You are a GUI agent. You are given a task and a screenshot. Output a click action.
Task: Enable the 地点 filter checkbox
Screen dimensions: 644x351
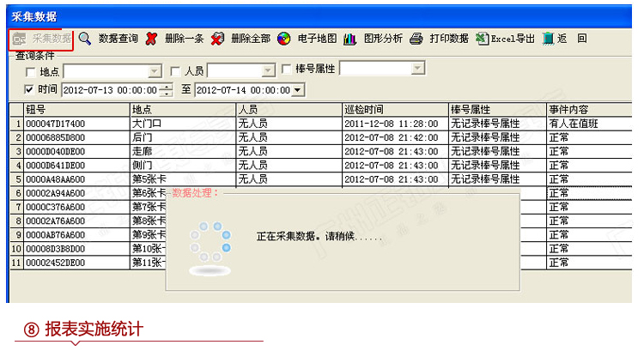tap(30, 72)
